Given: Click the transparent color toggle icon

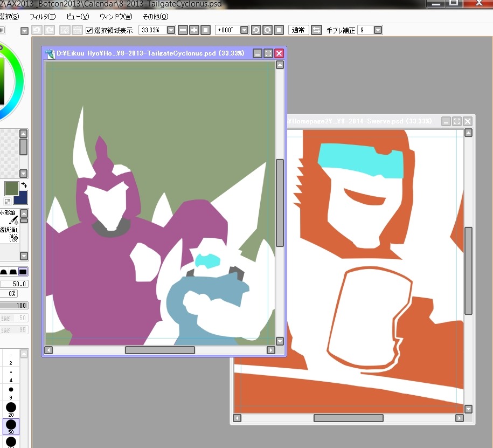Looking at the screenshot, I should [8, 201].
